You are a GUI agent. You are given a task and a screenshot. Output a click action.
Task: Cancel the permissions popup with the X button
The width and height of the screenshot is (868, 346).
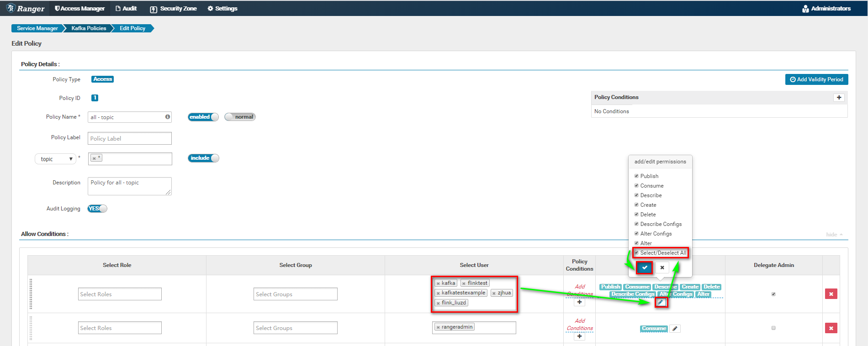click(x=662, y=267)
